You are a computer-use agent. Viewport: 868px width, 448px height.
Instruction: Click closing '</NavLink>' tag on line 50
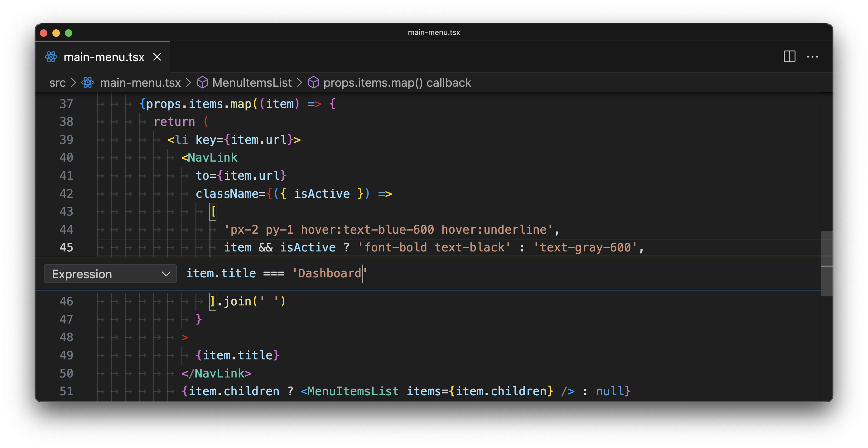coord(216,373)
